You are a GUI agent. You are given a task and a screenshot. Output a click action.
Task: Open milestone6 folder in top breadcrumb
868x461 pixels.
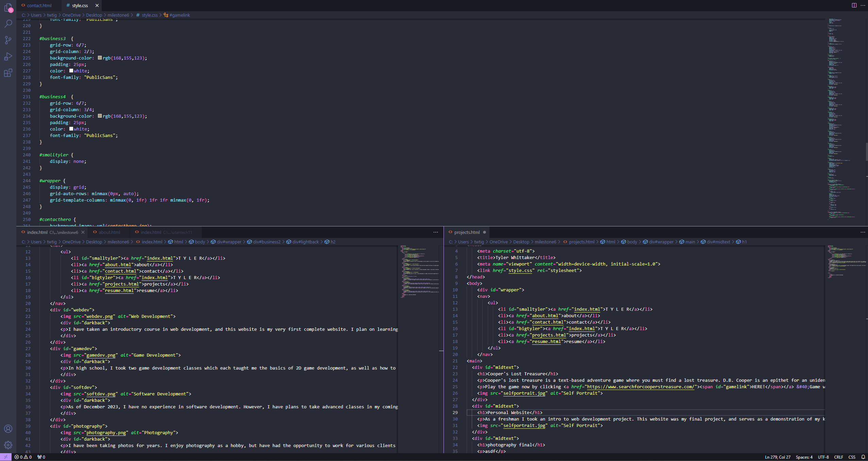click(118, 15)
